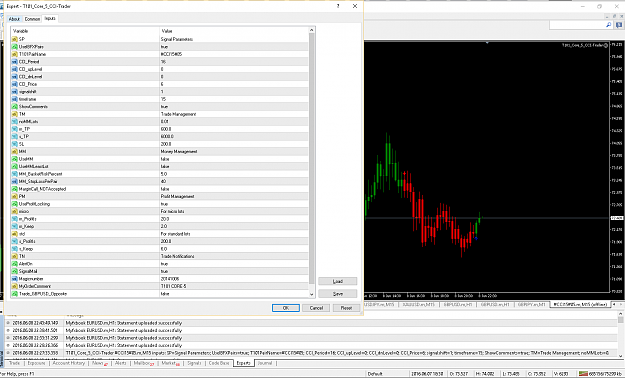Viewport: 625px width, 378px height.
Task: Click the Save button
Action: click(338, 294)
